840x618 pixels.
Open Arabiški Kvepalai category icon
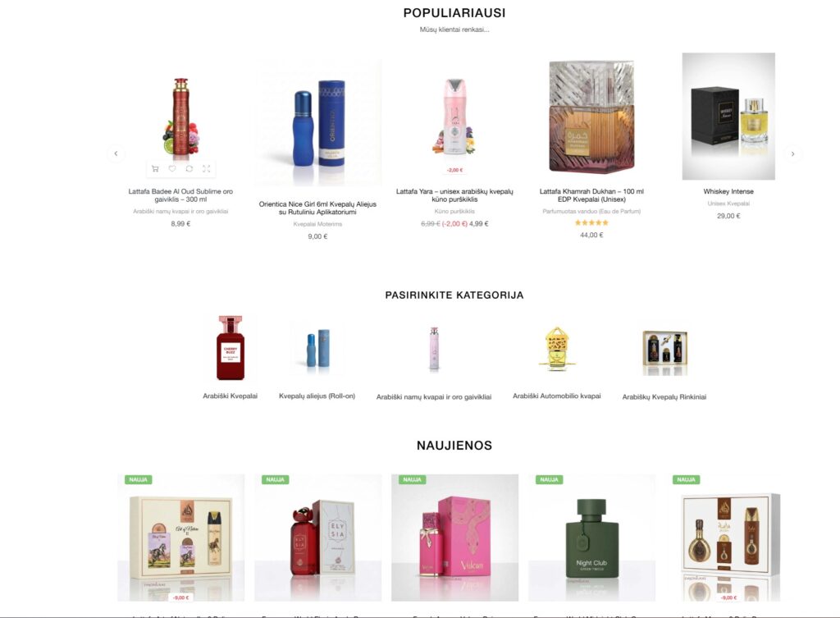coord(231,348)
